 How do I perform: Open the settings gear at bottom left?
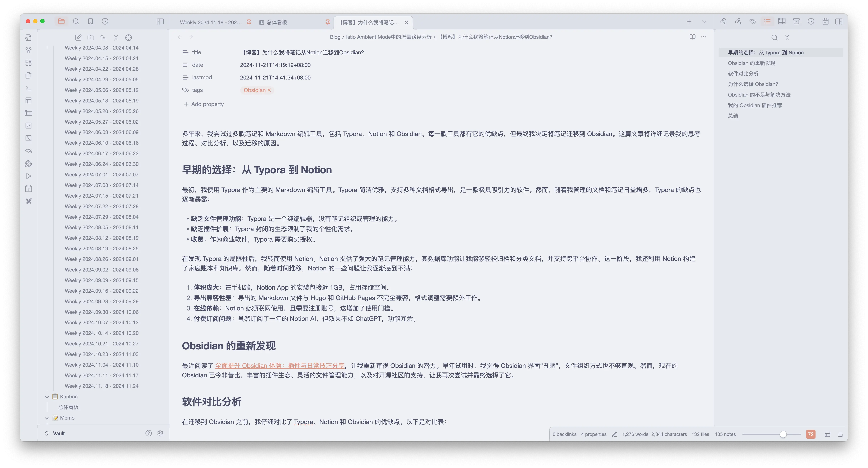(160, 433)
